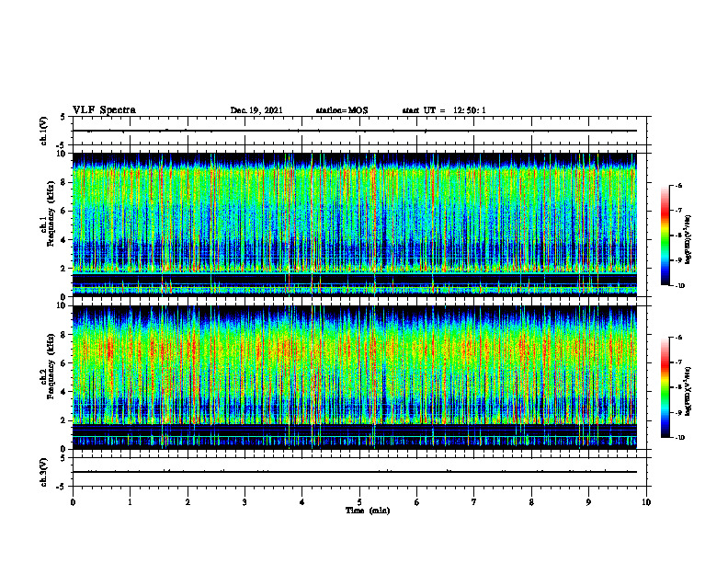The height and width of the screenshot is (563, 728).
Task: Click the date 'Dec. 19, 2021'
Action: click(x=256, y=110)
